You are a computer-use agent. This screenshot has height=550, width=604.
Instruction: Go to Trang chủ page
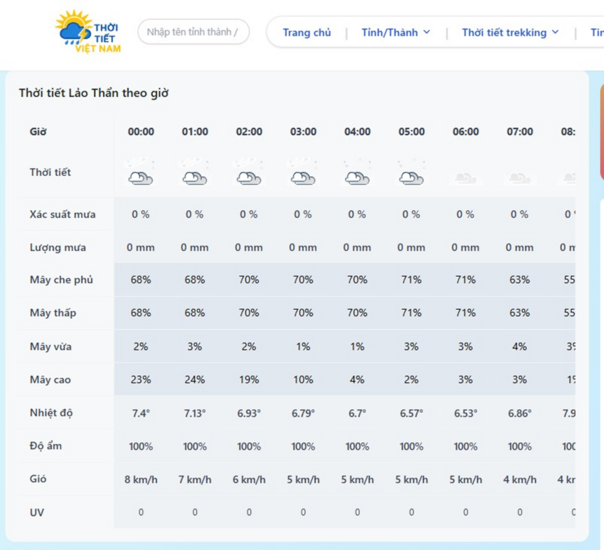306,32
